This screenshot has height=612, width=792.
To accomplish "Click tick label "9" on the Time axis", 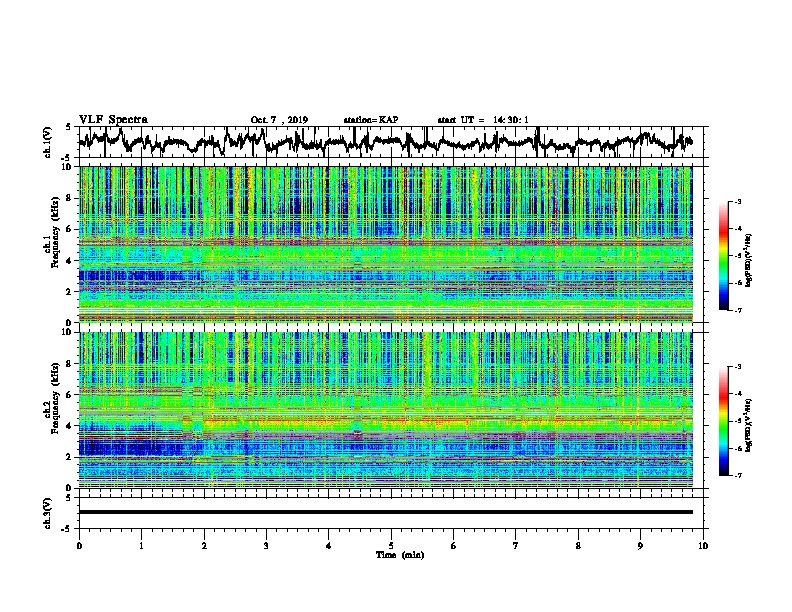I will (640, 546).
